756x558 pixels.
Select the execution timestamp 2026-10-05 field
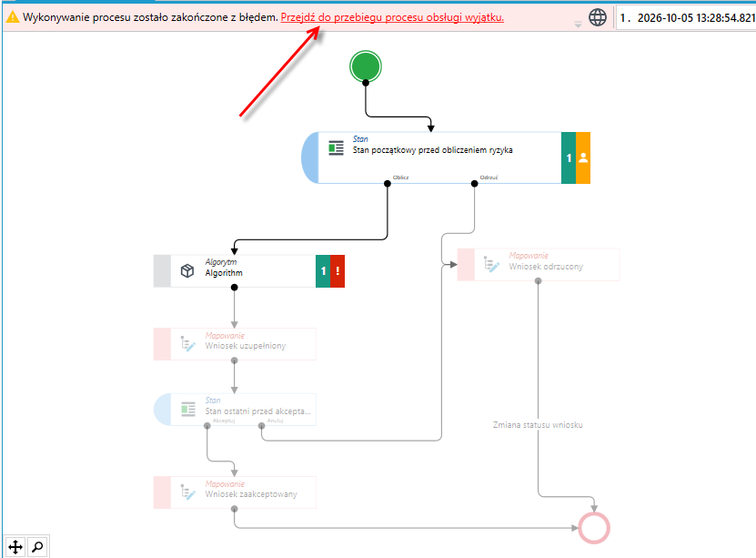tap(686, 18)
